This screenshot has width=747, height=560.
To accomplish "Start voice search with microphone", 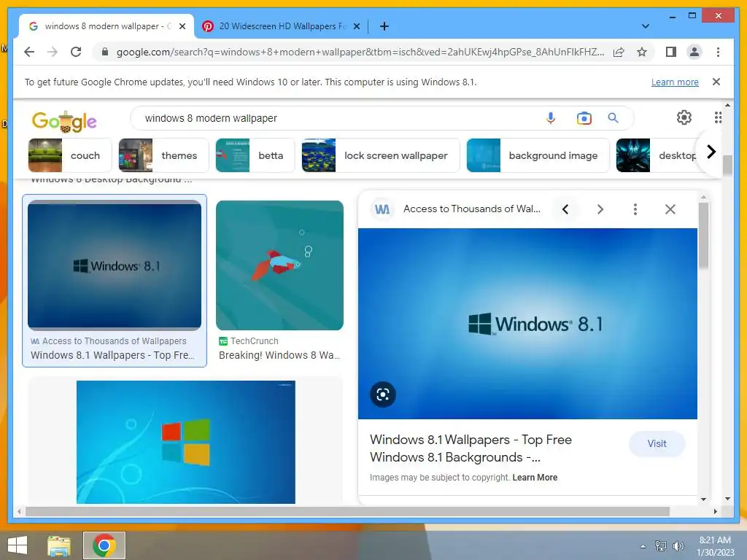I will [x=550, y=117].
